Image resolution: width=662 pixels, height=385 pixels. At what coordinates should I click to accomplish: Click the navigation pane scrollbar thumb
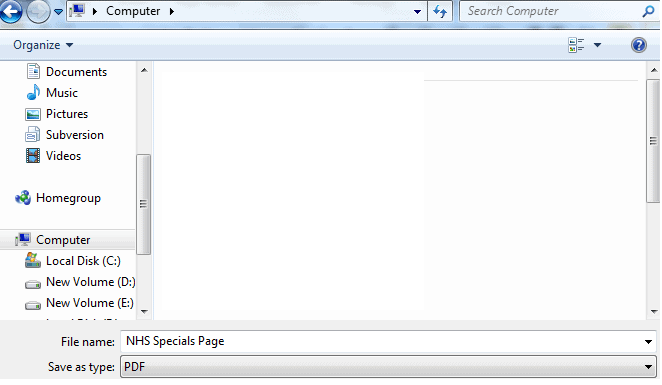[144, 204]
